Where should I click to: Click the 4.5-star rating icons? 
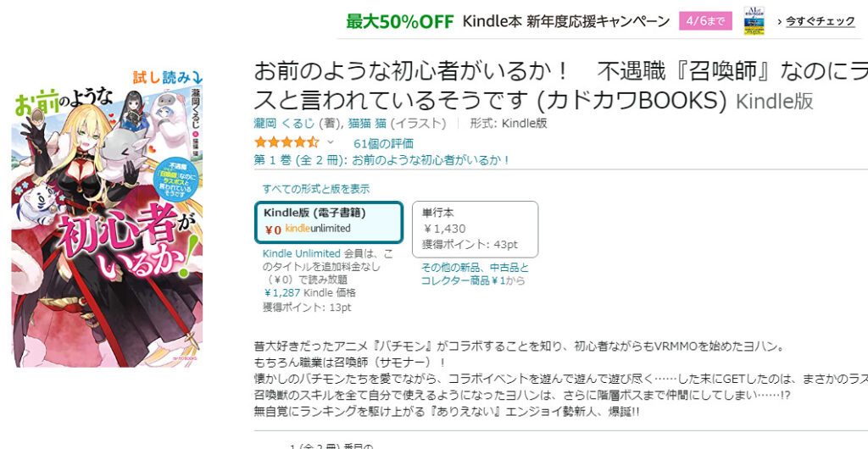coord(287,142)
